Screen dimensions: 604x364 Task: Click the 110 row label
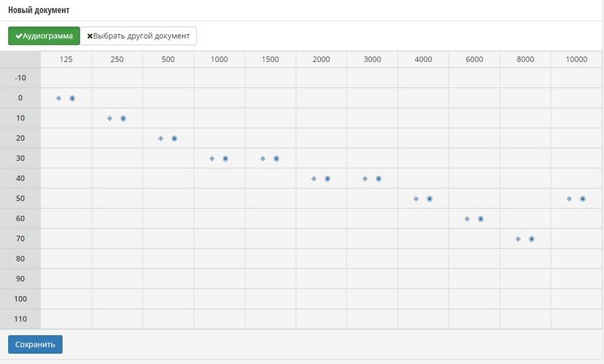coord(20,319)
